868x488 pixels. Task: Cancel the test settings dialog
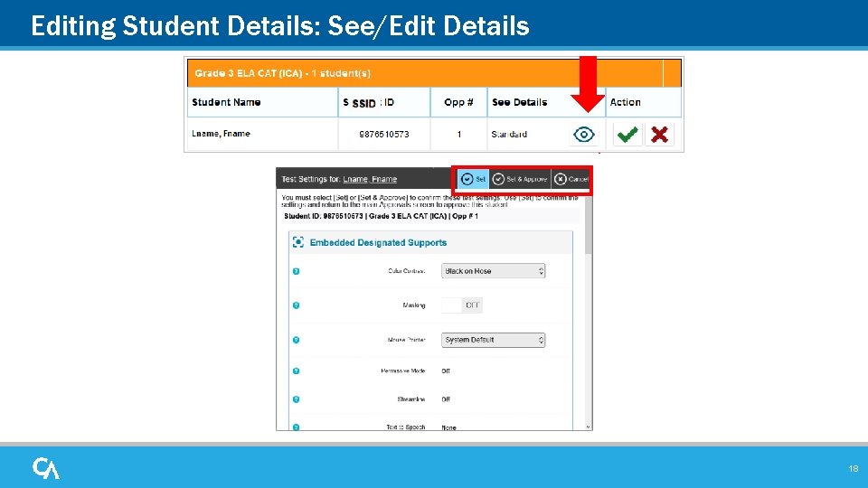(x=571, y=179)
